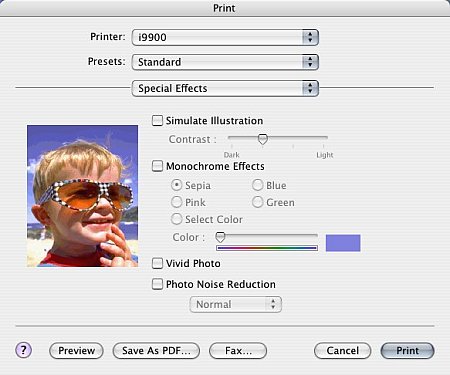Choose the Blue monochrome radio option
This screenshot has height=375, width=450.
[x=257, y=185]
